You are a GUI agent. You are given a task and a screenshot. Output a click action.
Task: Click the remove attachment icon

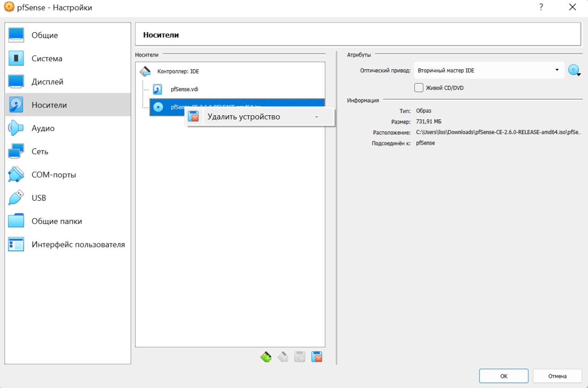[317, 357]
